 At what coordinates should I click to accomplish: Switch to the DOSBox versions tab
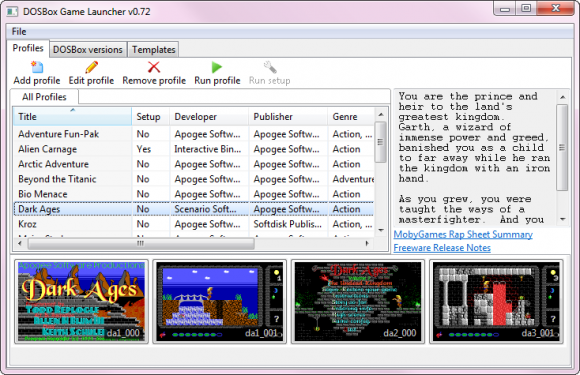click(x=88, y=50)
